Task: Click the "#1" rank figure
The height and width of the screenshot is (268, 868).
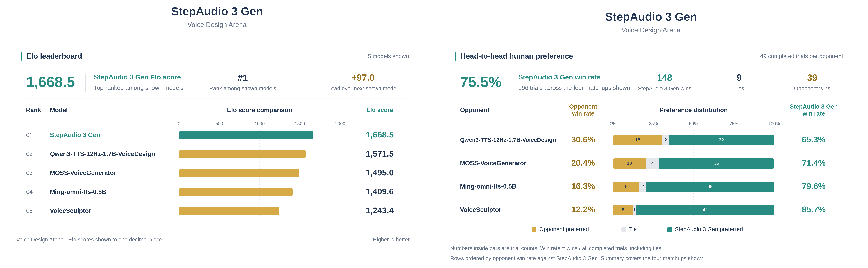Action: 243,78
